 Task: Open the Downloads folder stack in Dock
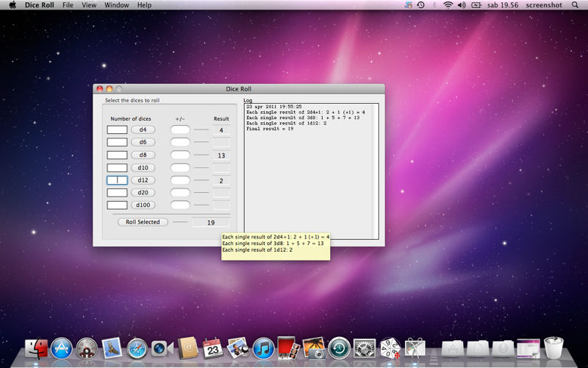503,348
